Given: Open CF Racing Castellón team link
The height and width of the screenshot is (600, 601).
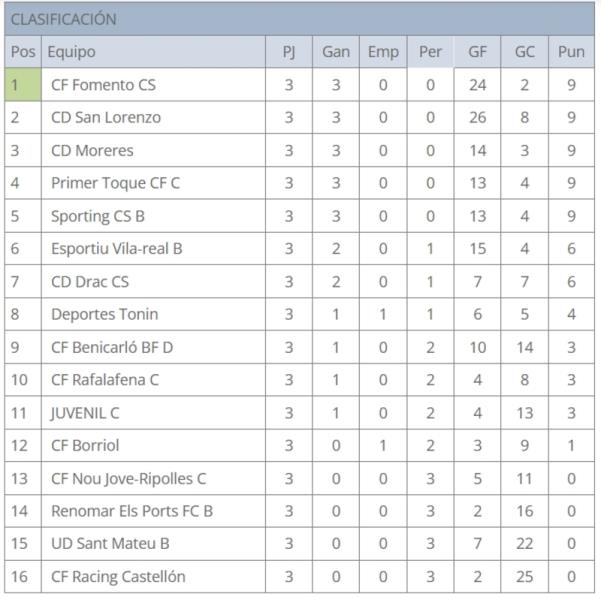Looking at the screenshot, I should tap(118, 577).
